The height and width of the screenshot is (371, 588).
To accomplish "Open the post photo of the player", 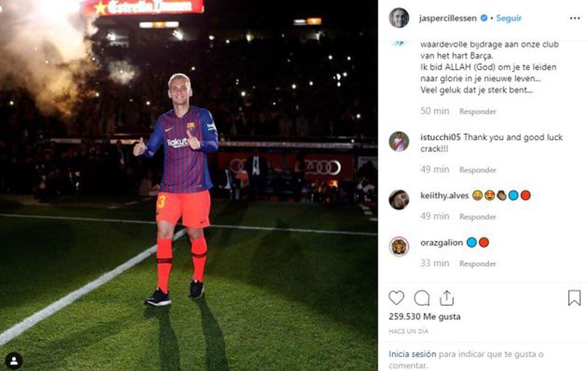I will point(188,185).
